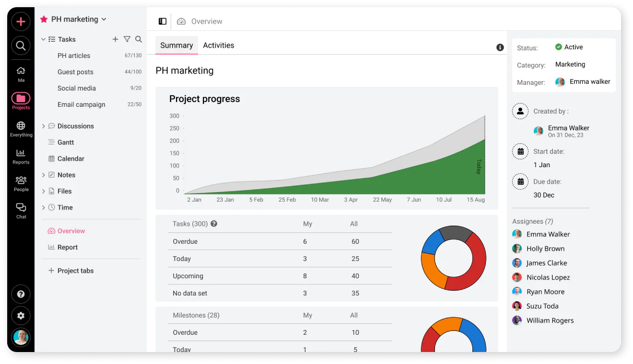
Task: Open the People section
Action: point(21,182)
